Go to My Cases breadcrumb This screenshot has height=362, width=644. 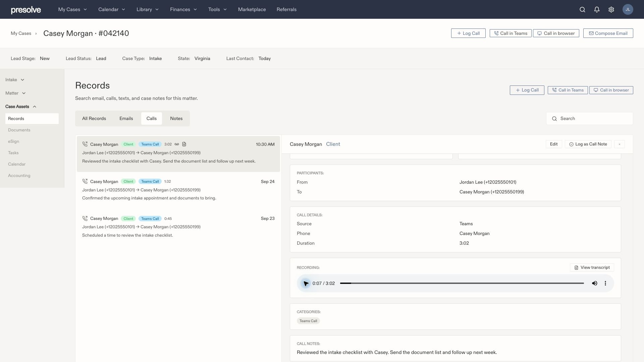(21, 33)
